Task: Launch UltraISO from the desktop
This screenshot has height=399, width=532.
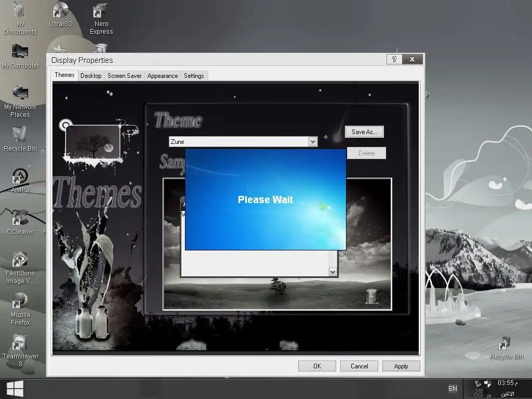Action: pyautogui.click(x=60, y=15)
